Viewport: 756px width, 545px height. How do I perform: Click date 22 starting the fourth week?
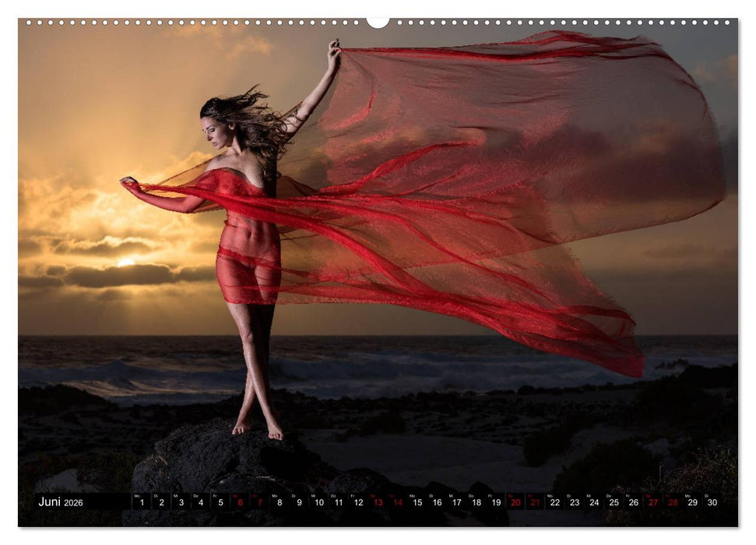click(x=556, y=503)
